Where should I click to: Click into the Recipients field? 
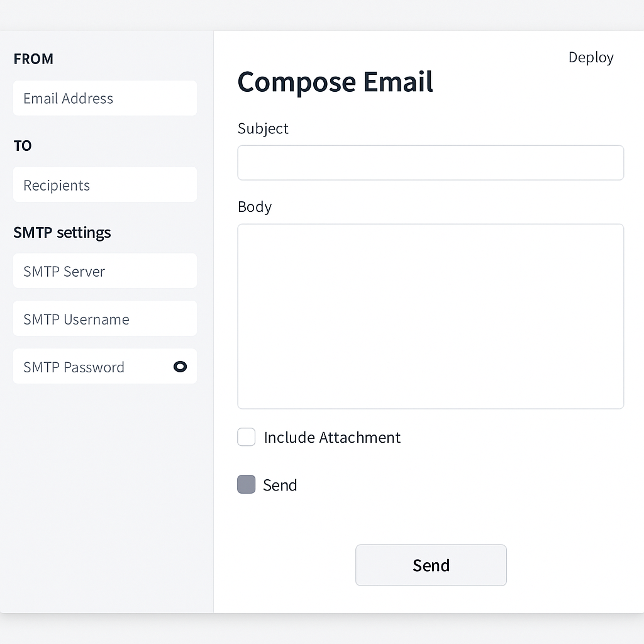(104, 185)
